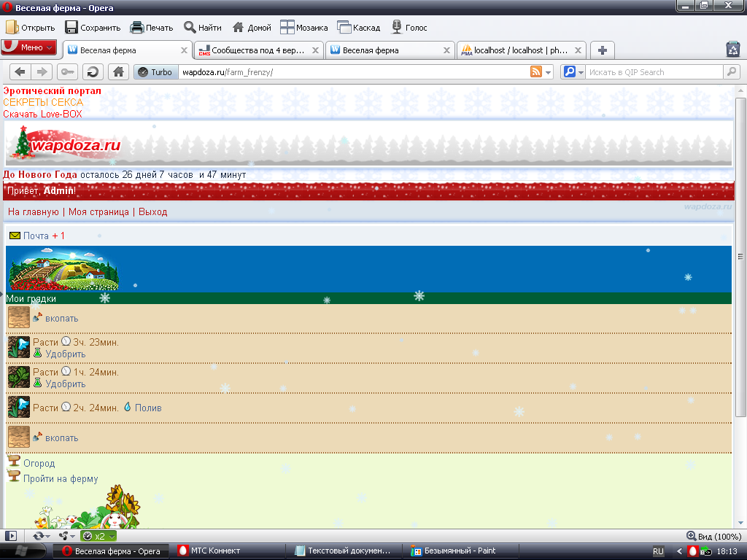Open Безымянный - Paint taskbar item
The height and width of the screenshot is (560, 747).
(x=462, y=551)
